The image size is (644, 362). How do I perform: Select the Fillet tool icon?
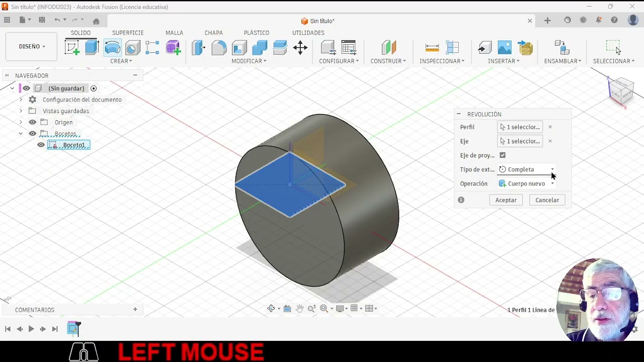pos(219,48)
